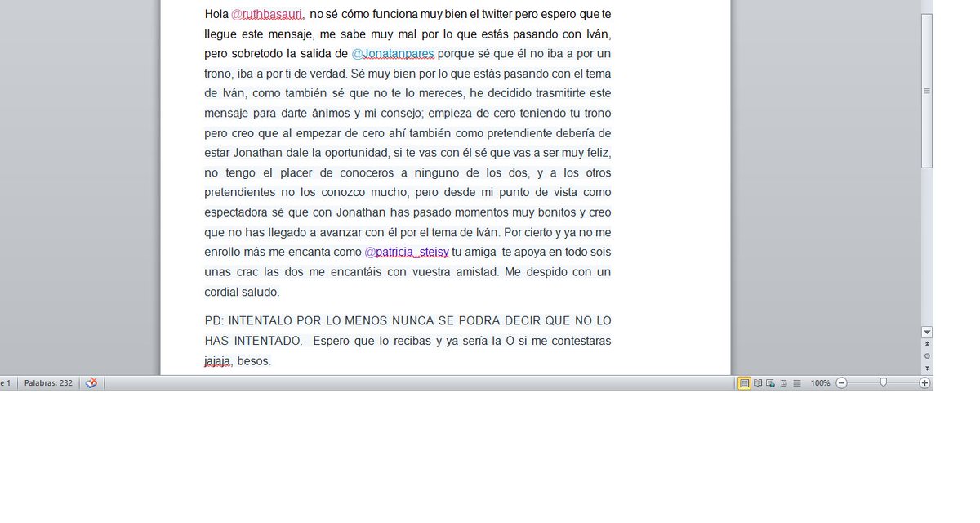Click "PD:" at the postscript start
This screenshot has width=980, height=523.
click(x=214, y=320)
